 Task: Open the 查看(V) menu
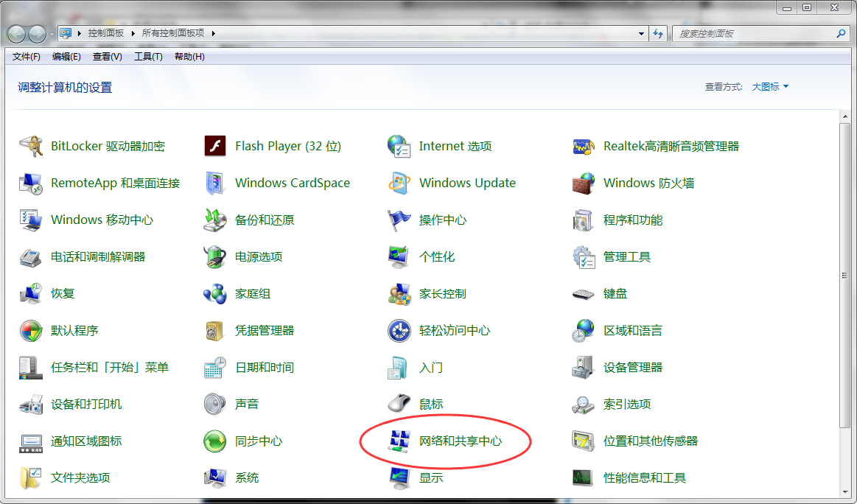tap(107, 56)
